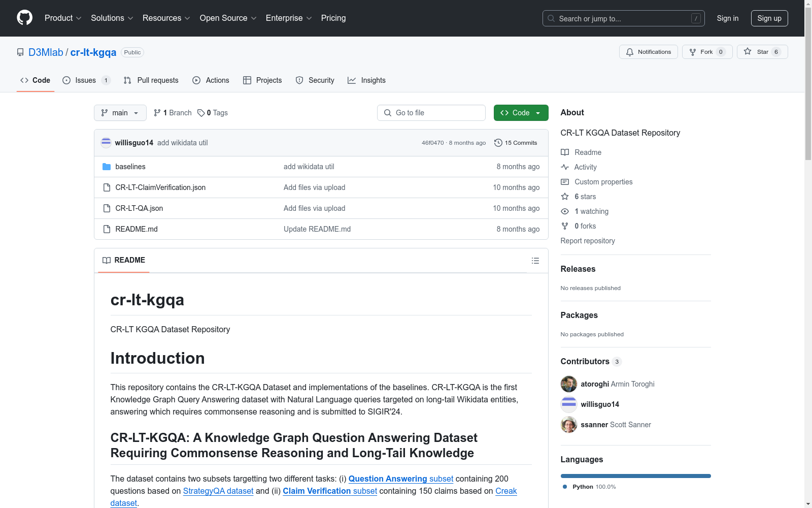Click ssanner's contributor avatar

point(569,425)
